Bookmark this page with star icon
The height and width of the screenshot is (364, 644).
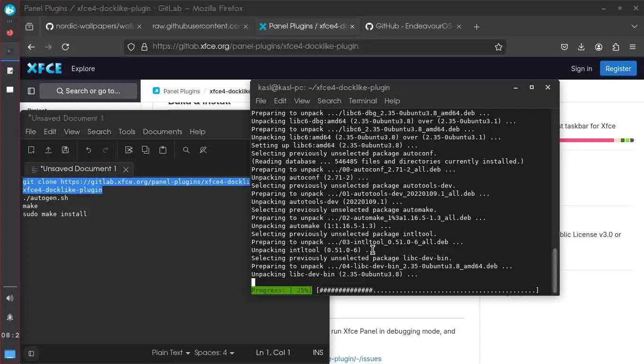(x=498, y=47)
